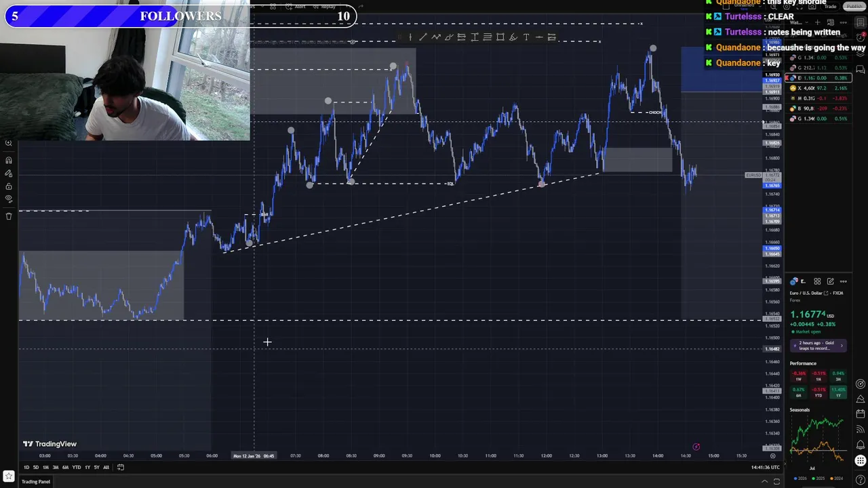Open details grid icon in symbol panel
Viewport: 868px width, 488px height.
pos(817,281)
